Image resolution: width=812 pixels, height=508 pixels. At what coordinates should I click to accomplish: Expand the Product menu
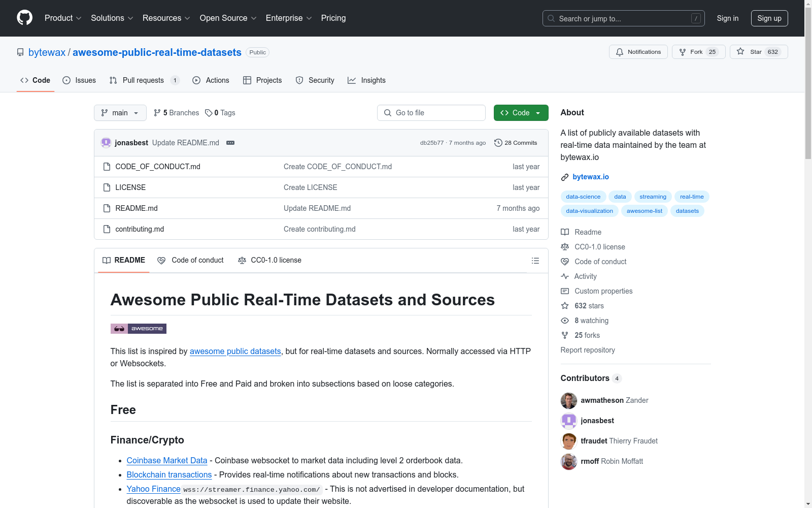click(63, 18)
